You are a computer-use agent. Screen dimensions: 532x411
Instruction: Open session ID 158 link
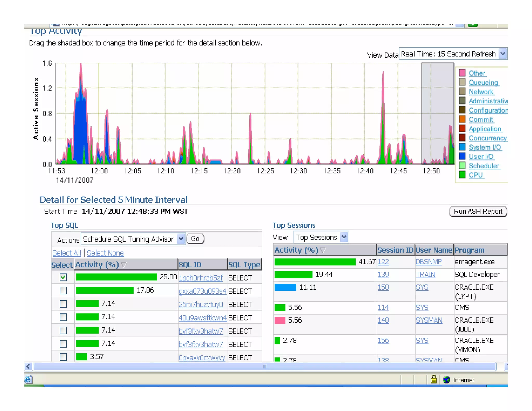click(x=383, y=287)
